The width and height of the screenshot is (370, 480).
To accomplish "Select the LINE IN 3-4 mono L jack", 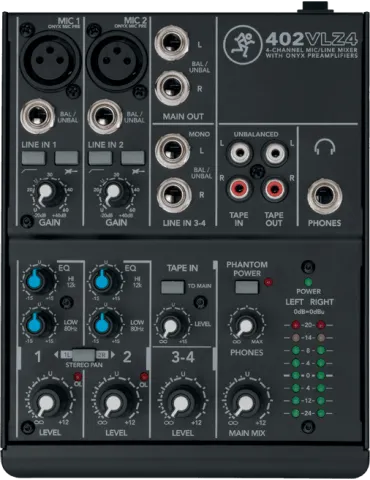I will [173, 151].
